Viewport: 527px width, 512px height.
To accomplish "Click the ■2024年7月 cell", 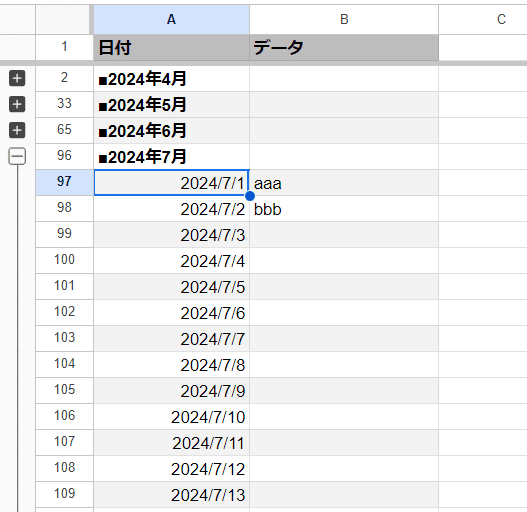I will point(171,156).
